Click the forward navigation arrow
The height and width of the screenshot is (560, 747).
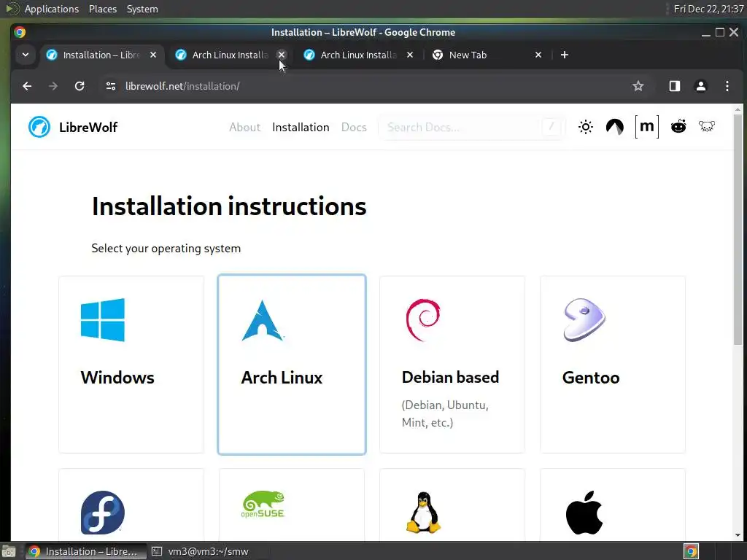point(53,86)
